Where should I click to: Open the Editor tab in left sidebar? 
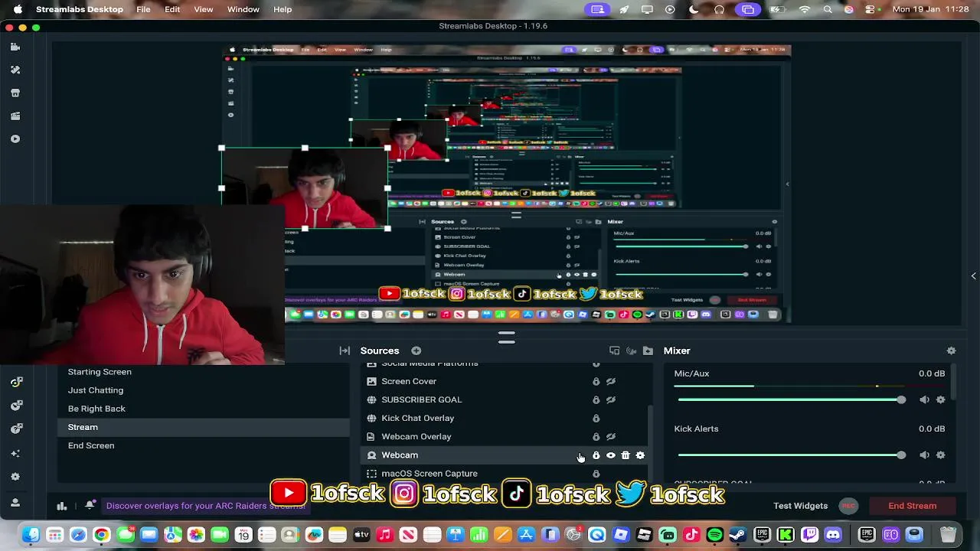(15, 47)
